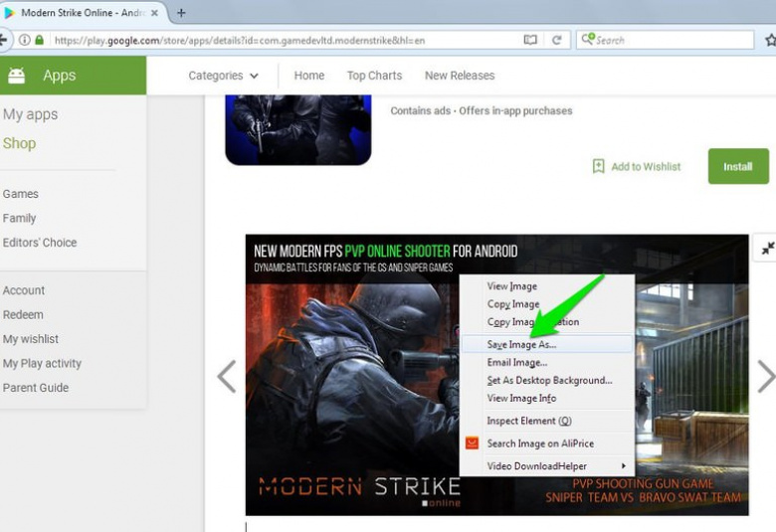Show previous screenshot with left chevron
Screen dimensions: 776x532
[x=227, y=377]
